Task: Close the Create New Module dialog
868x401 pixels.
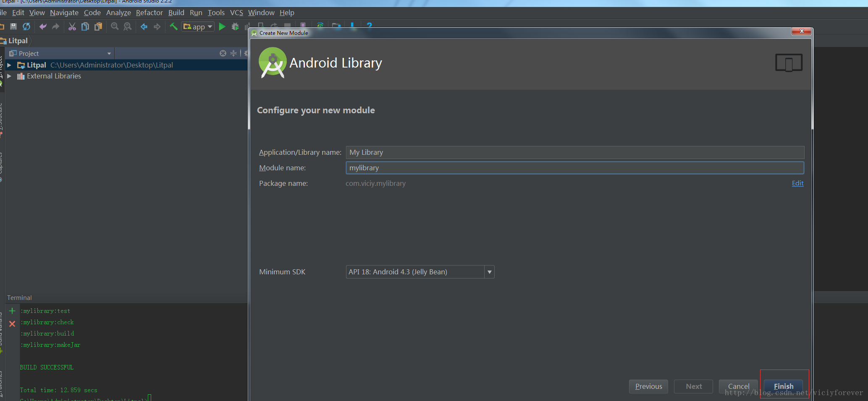Action: click(x=802, y=31)
